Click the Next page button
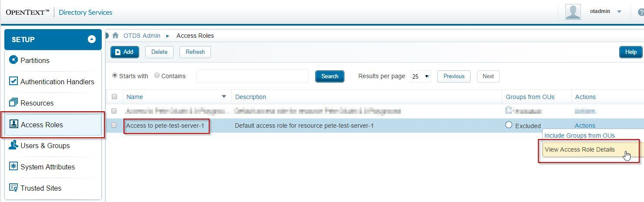 488,76
